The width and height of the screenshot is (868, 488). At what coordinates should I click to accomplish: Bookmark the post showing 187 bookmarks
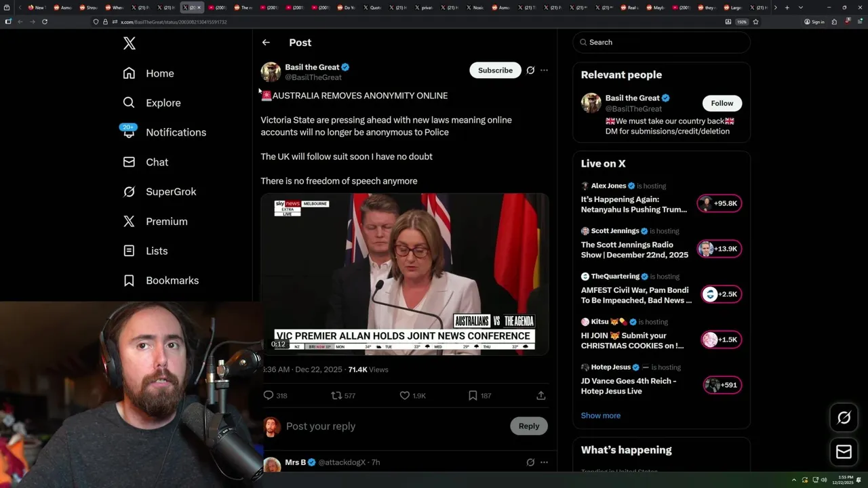coord(473,395)
